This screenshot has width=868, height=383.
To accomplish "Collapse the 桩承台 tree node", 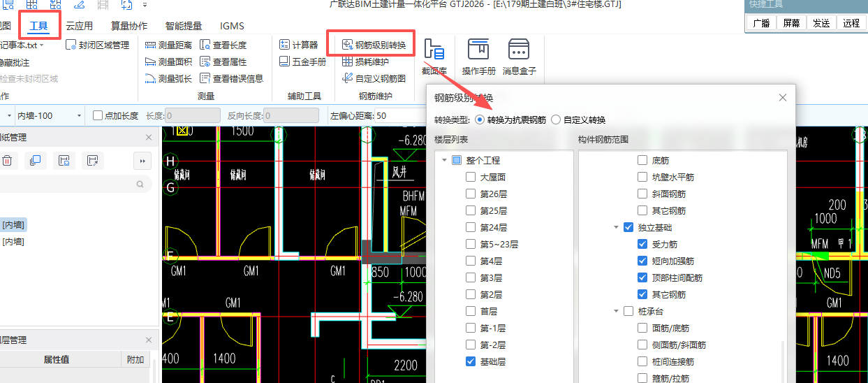I will pos(616,311).
